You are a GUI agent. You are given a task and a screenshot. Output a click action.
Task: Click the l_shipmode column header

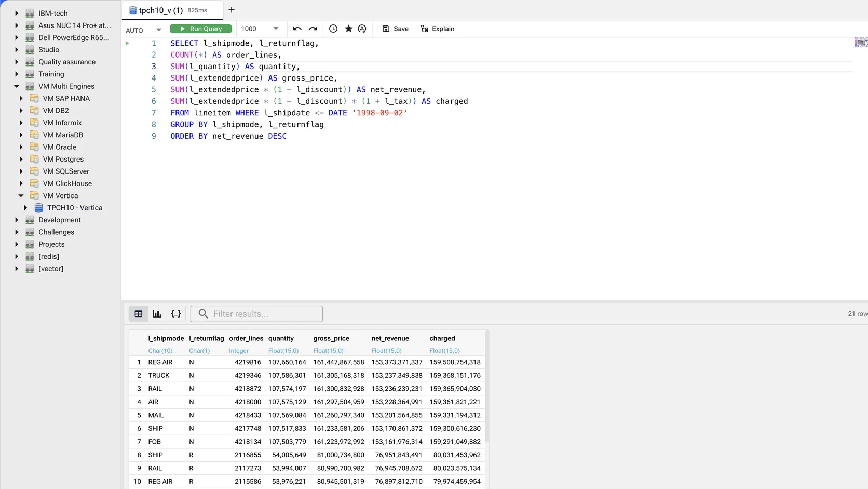pyautogui.click(x=166, y=338)
